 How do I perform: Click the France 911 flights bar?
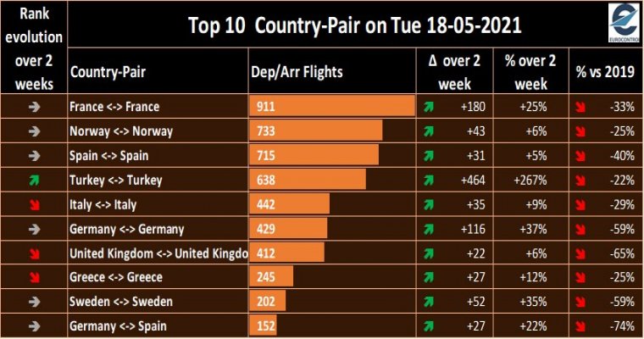[x=332, y=107]
